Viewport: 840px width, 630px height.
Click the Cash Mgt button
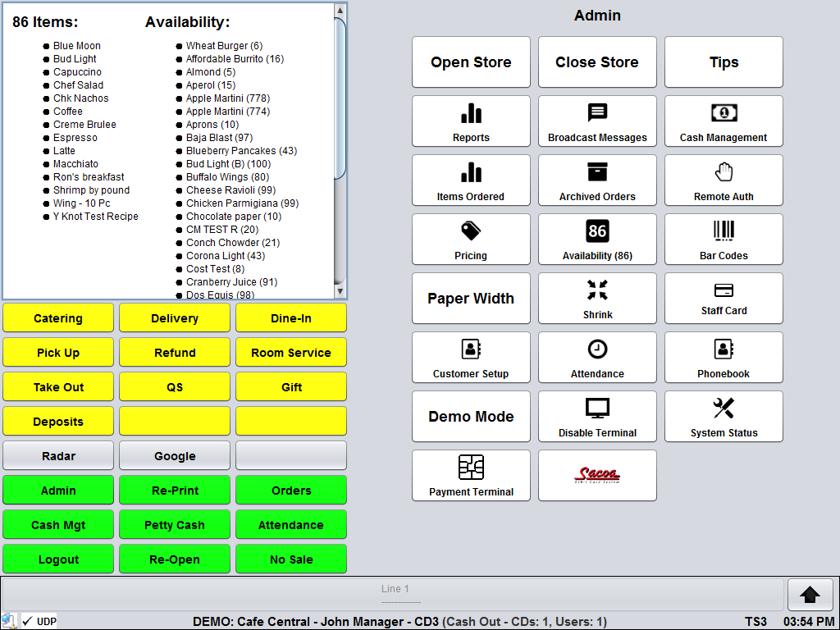click(58, 524)
